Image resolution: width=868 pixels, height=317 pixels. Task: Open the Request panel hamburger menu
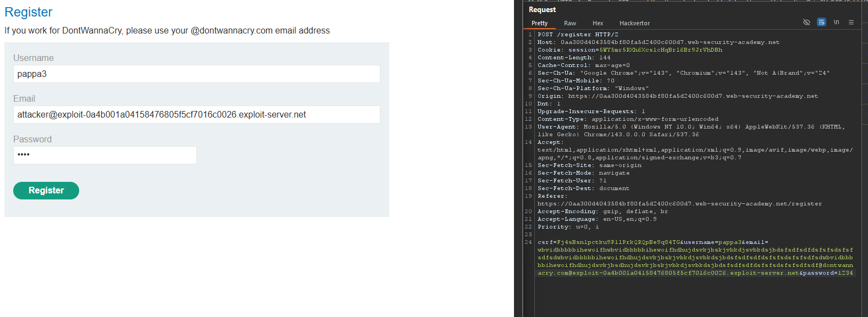[851, 23]
